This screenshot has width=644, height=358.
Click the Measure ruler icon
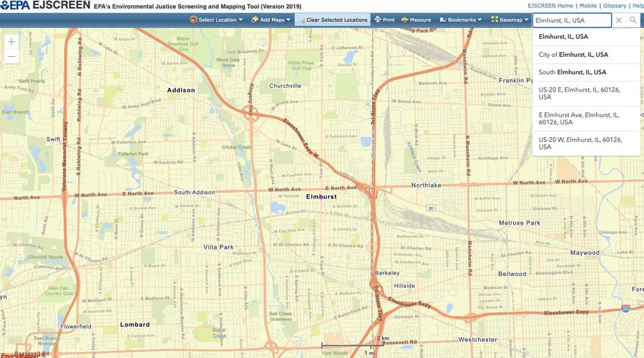point(405,20)
